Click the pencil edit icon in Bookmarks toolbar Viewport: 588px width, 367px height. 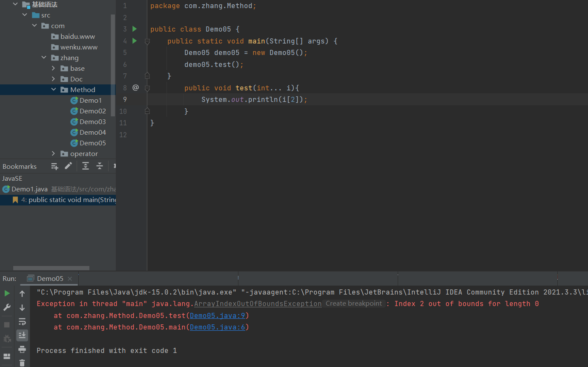68,166
